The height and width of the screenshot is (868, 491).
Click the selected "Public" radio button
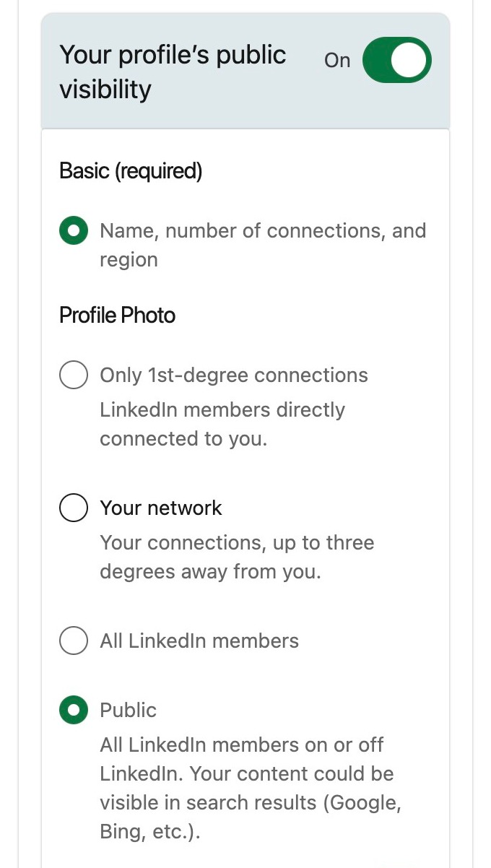tap(74, 711)
